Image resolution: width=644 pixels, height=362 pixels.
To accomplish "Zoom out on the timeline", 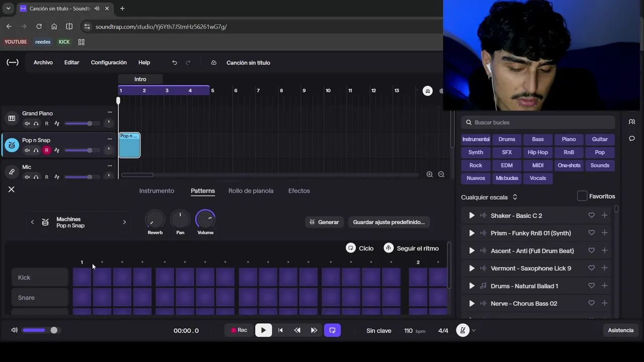I will [441, 174].
